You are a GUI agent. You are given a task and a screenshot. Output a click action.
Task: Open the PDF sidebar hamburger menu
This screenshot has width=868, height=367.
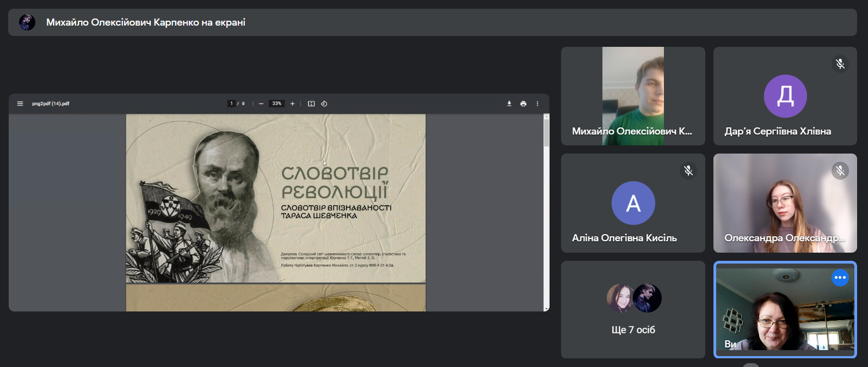click(x=20, y=103)
